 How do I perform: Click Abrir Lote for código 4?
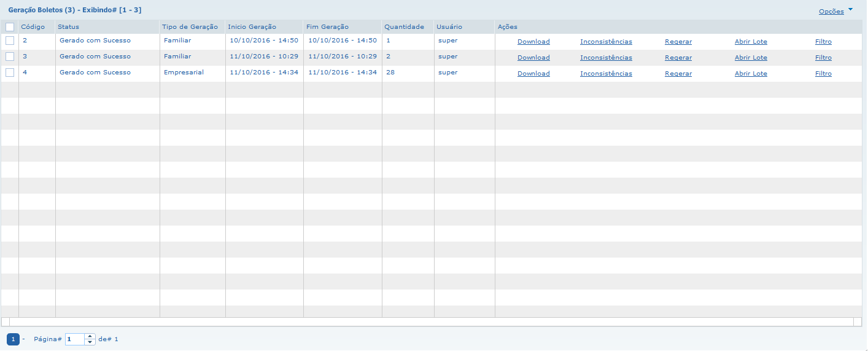coord(751,74)
